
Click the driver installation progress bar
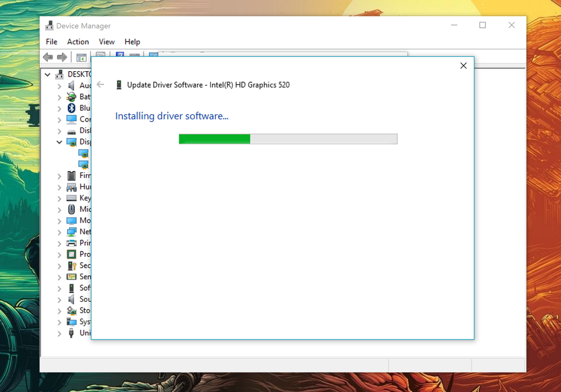(288, 139)
